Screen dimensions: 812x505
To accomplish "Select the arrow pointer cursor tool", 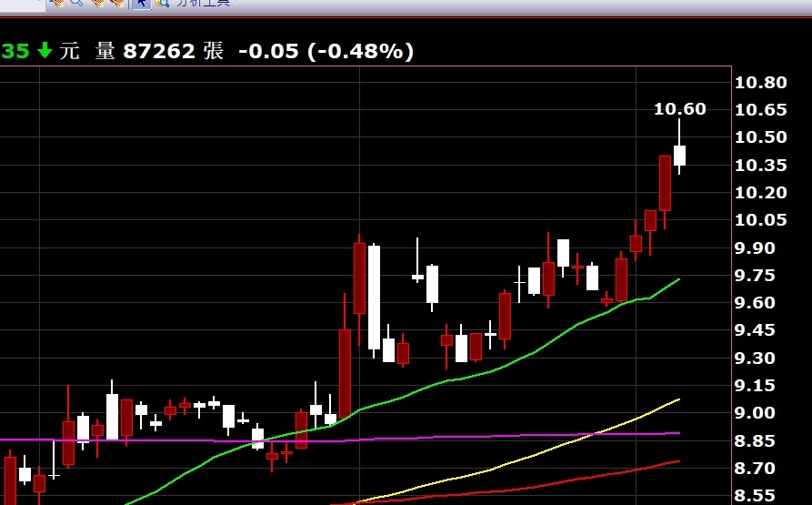I will pos(141,3).
